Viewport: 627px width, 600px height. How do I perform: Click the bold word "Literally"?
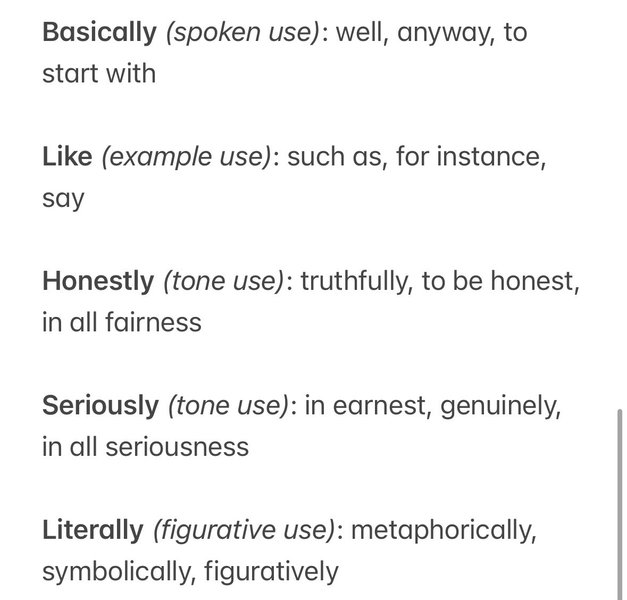pos(93,530)
